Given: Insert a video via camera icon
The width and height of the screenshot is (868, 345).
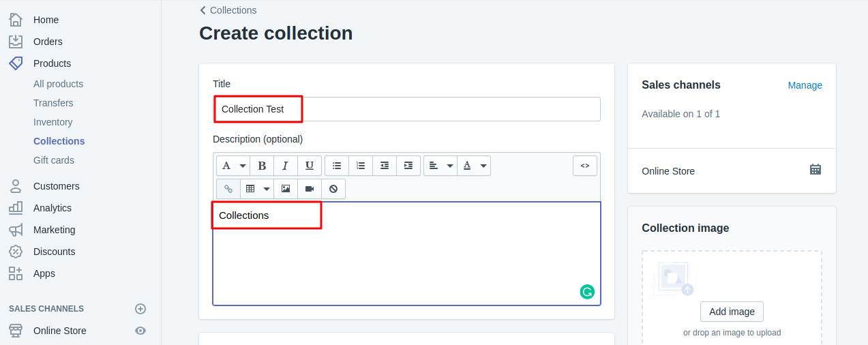Looking at the screenshot, I should click(x=310, y=189).
